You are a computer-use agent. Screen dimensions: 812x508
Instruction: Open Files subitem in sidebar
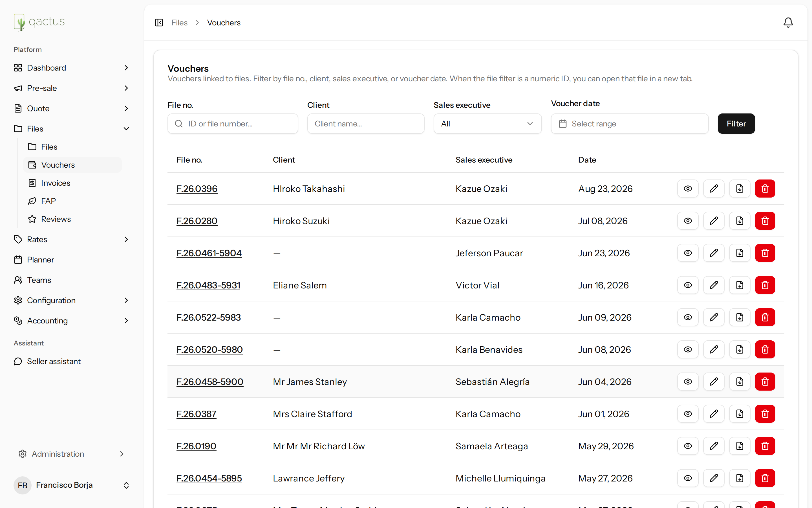coord(72,147)
